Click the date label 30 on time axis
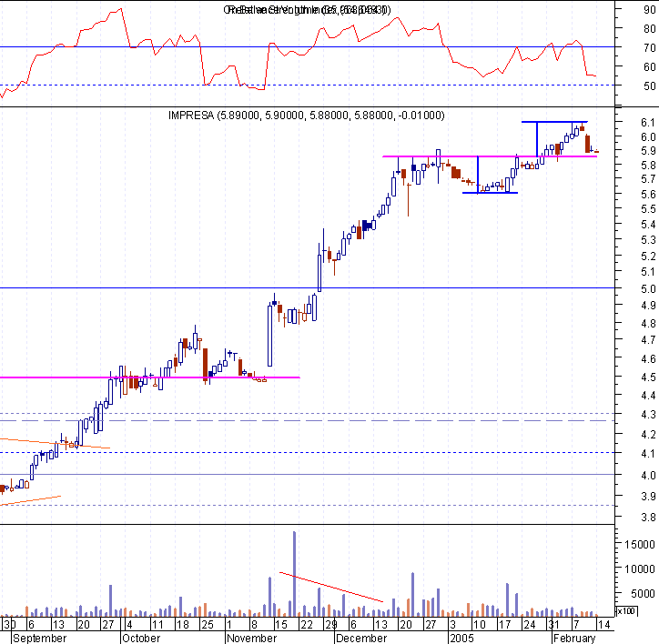Viewport: 659px width, 644px height. (x=9, y=625)
